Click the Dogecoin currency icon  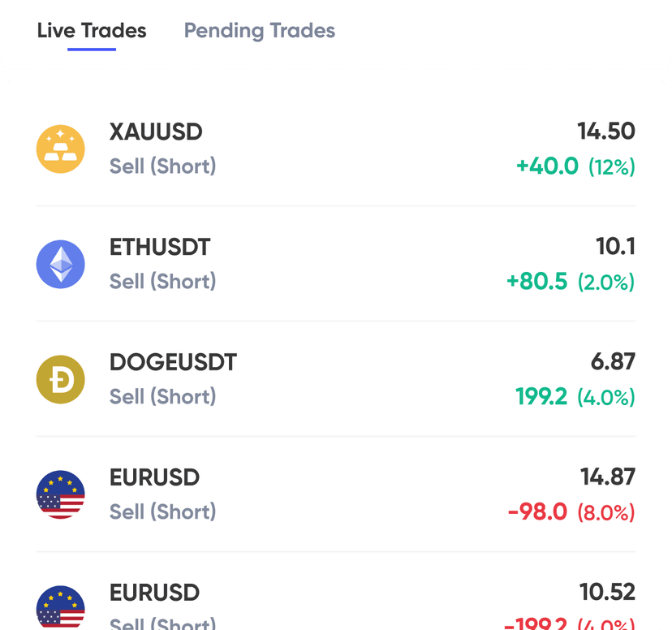coord(60,379)
